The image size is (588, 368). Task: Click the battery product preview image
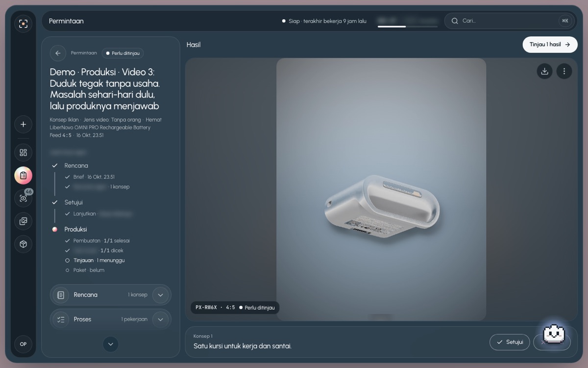coord(381,189)
